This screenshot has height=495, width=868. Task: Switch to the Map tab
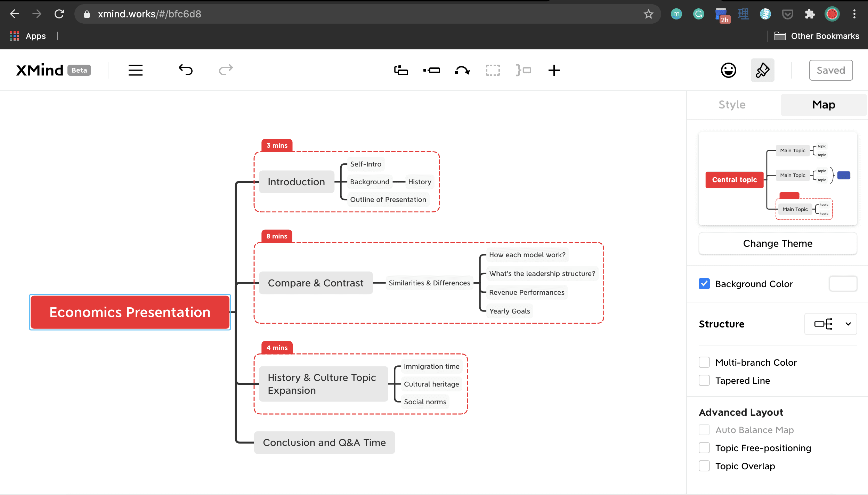pos(824,105)
